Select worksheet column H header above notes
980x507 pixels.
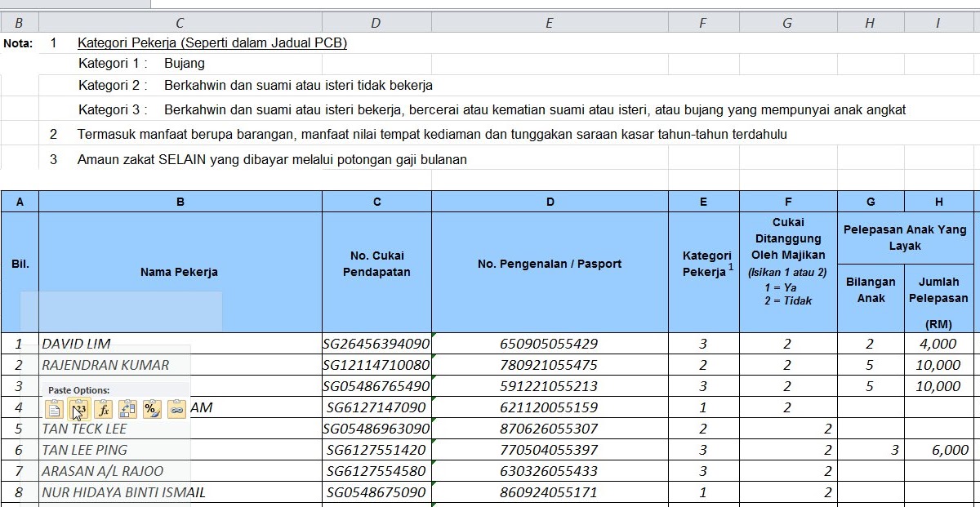tap(870, 24)
